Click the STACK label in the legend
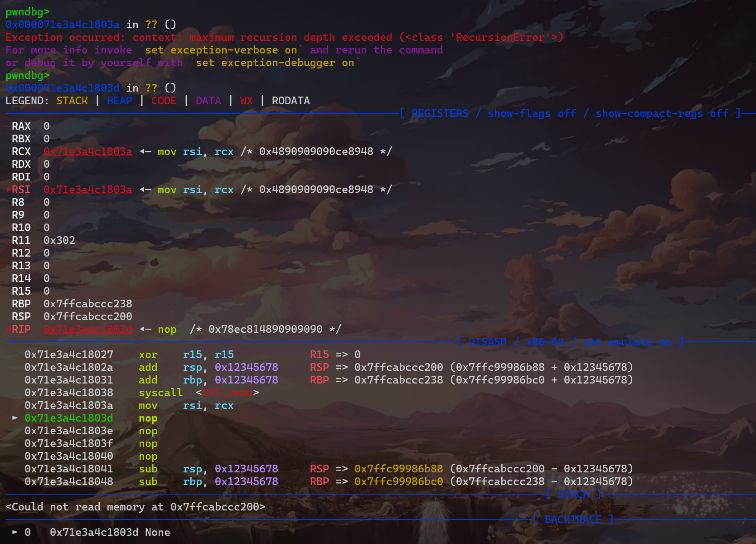This screenshot has height=544, width=756. 72,101
